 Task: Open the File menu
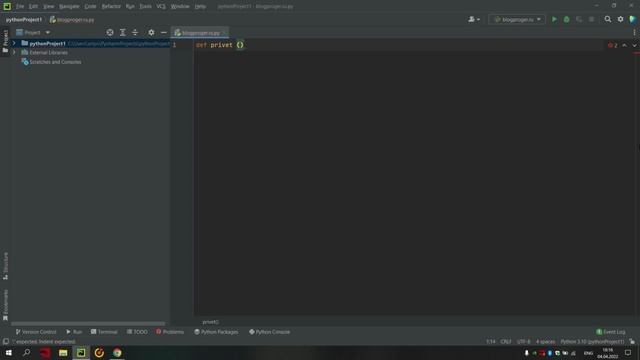coord(20,6)
